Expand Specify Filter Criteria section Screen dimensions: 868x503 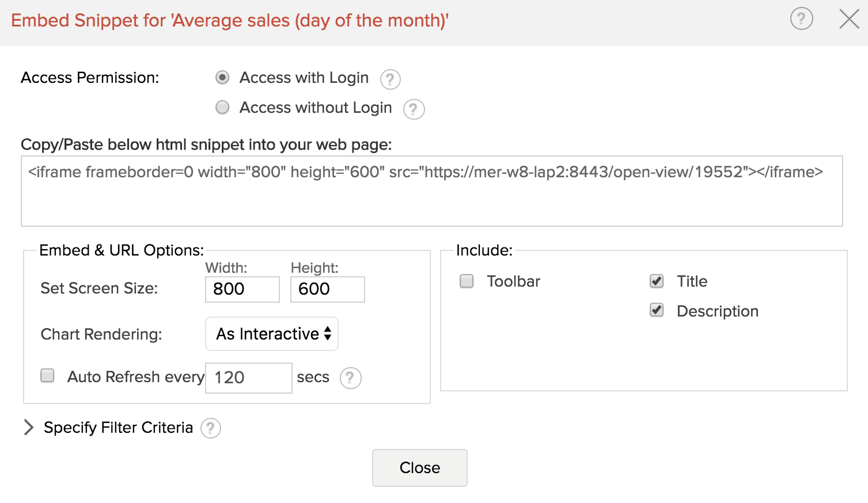click(29, 427)
